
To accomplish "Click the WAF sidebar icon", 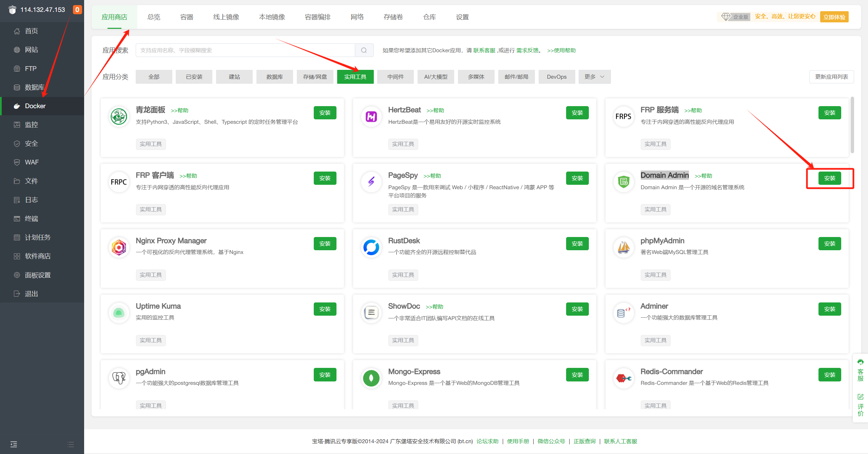I will click(x=17, y=162).
